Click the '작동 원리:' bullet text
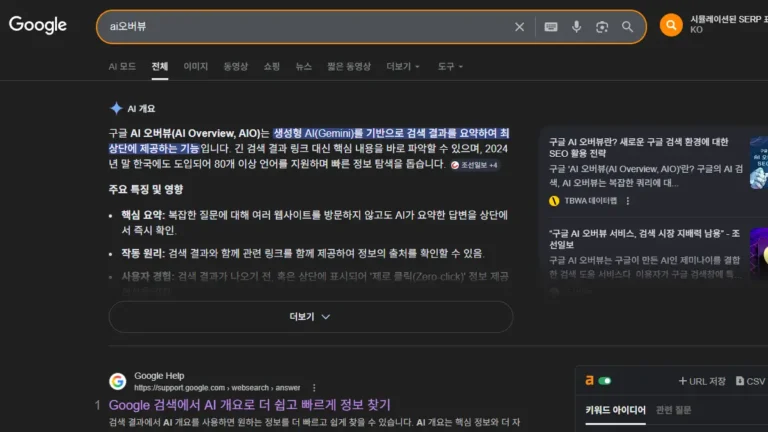This screenshot has width=768, height=432. [x=143, y=253]
